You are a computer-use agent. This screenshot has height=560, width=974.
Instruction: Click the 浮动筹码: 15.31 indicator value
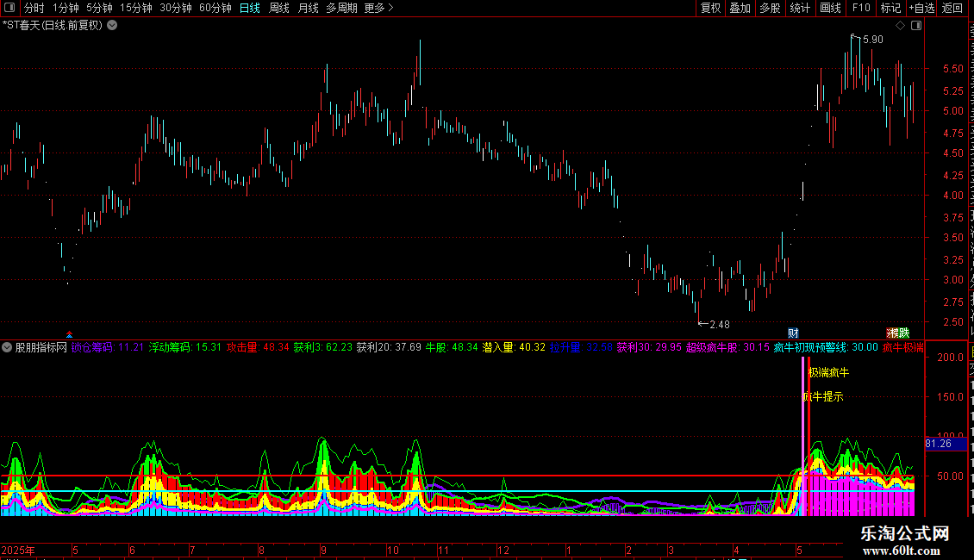185,348
